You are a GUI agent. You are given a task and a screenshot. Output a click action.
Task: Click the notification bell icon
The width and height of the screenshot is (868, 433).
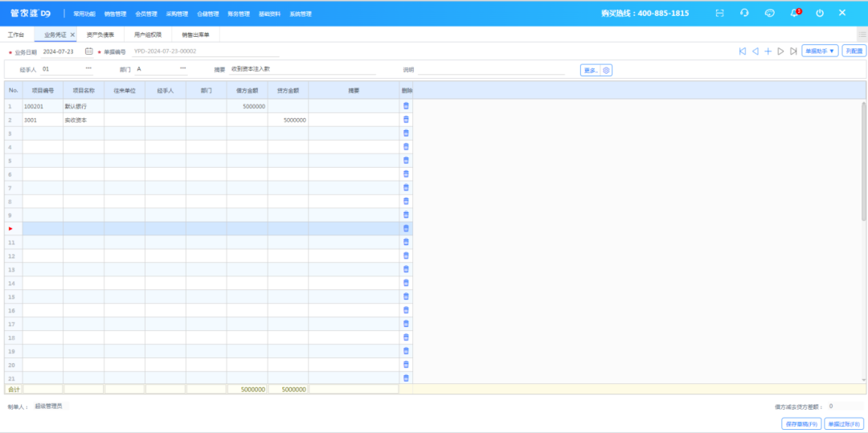[x=795, y=13]
